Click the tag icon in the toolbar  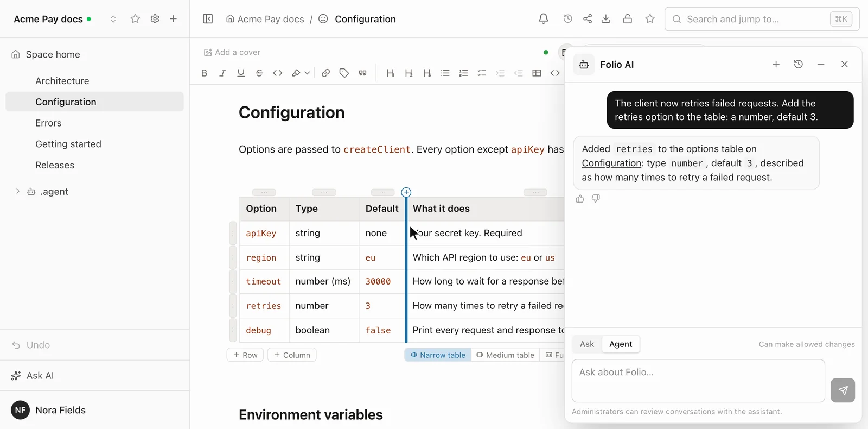coord(344,73)
